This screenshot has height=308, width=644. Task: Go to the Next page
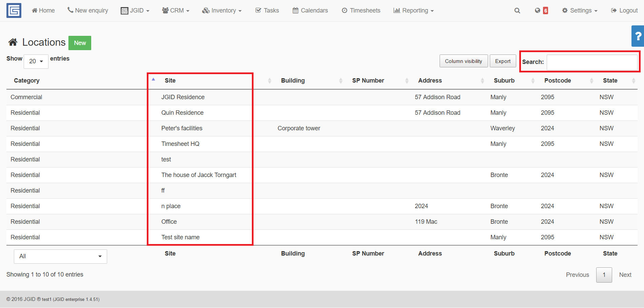(625, 275)
